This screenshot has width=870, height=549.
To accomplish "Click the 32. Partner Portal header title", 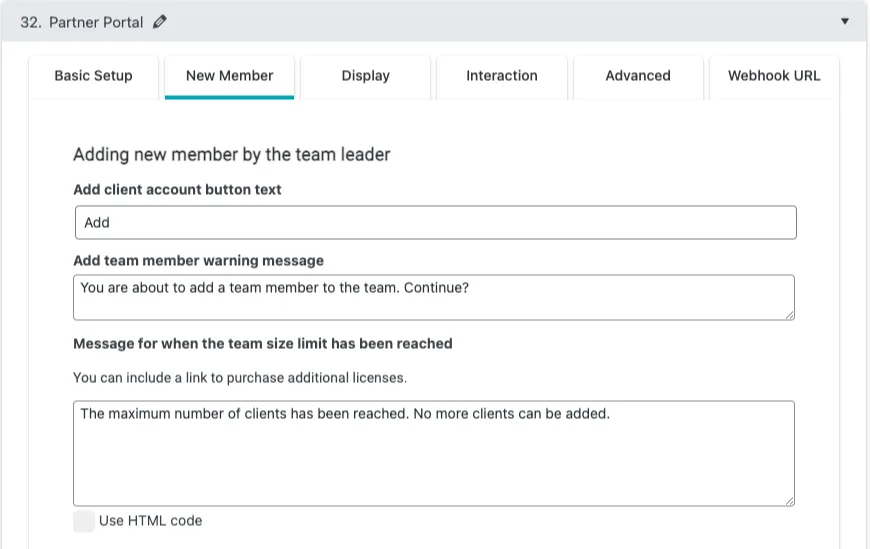I will [82, 21].
